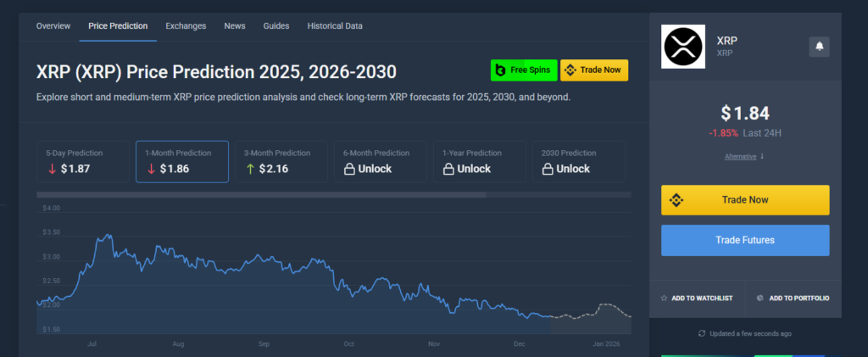Click the large yellow Trade Now sidebar button
This screenshot has width=868, height=357.
[x=744, y=200]
